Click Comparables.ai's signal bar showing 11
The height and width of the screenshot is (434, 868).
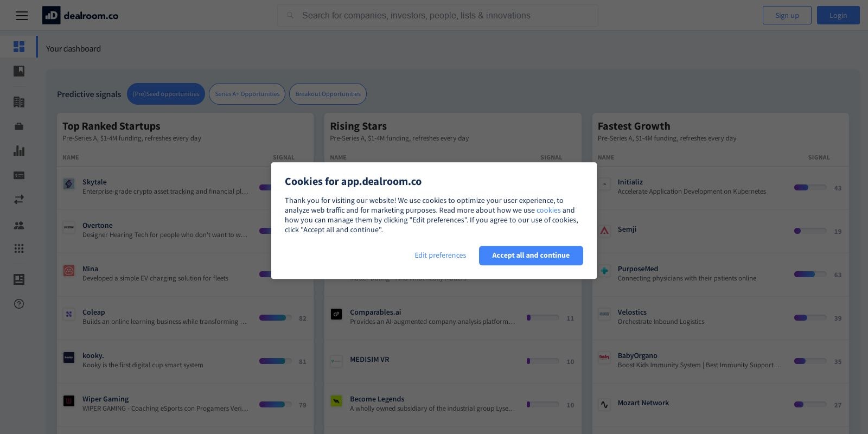[542, 318]
